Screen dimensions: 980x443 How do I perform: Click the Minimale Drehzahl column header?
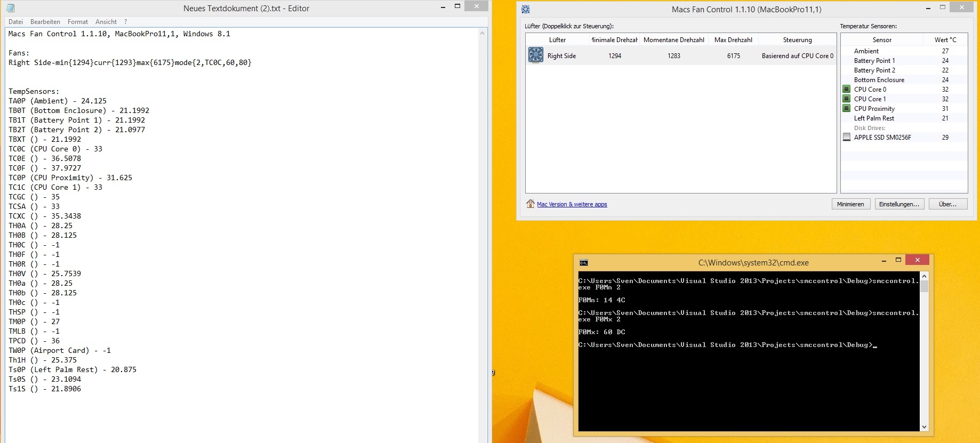(614, 40)
